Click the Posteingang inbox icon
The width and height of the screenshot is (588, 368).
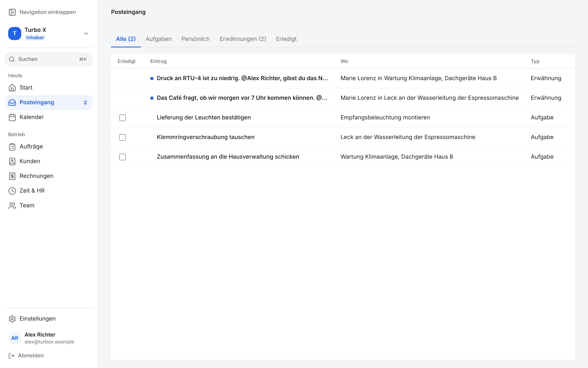pyautogui.click(x=12, y=102)
